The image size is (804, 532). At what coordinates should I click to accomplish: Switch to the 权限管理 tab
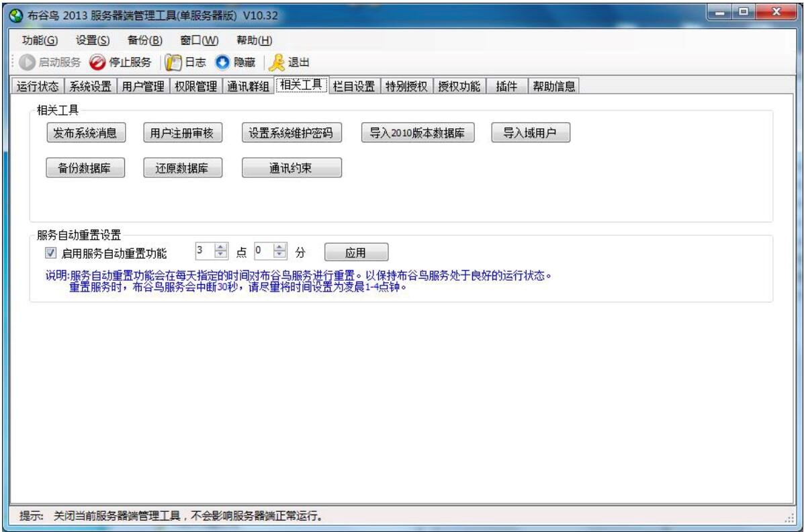(196, 86)
